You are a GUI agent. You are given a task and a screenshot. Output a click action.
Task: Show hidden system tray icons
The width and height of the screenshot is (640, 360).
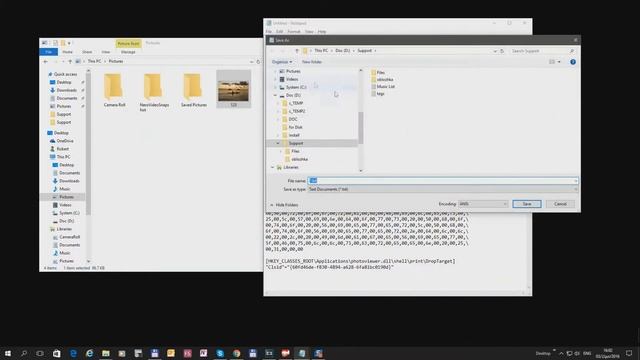point(561,353)
